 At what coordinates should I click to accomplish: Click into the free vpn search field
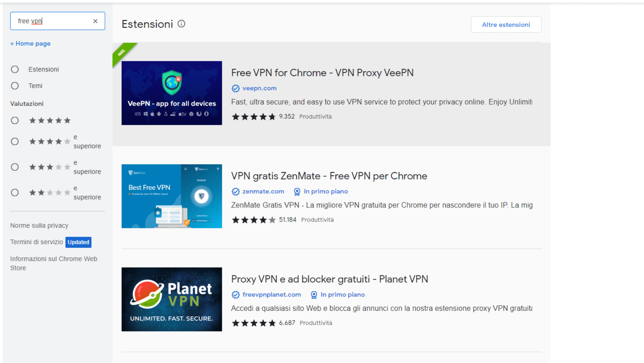(x=53, y=21)
